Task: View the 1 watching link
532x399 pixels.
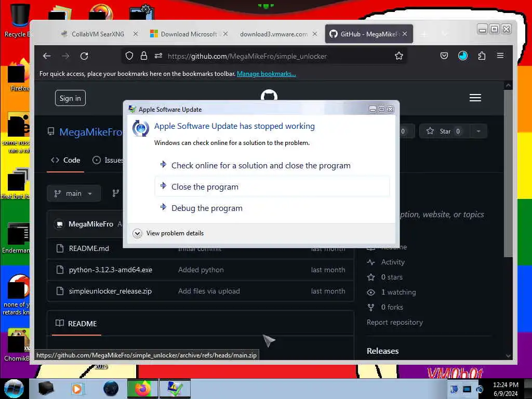Action: click(391, 292)
